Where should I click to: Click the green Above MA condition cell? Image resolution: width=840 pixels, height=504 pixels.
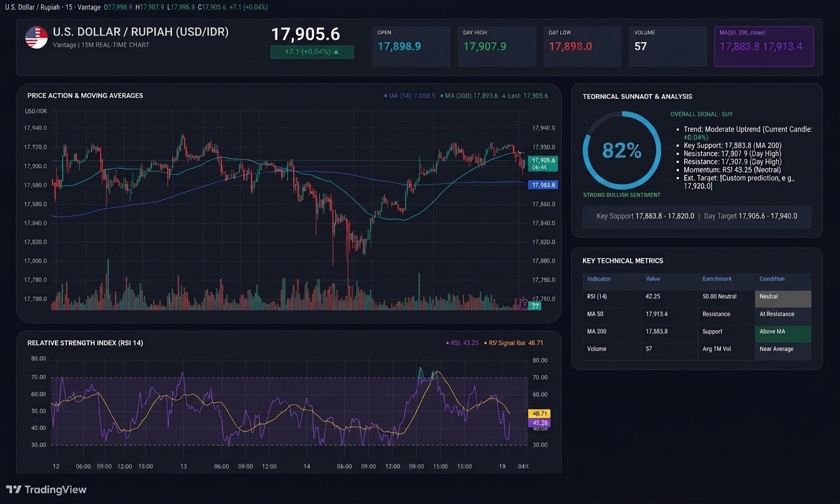783,333
